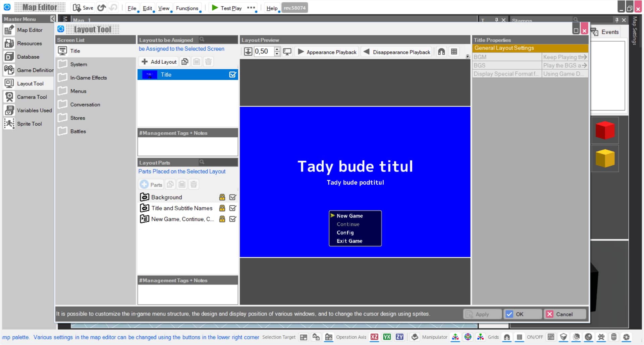Select XZ operation axis in status bar
This screenshot has width=644, height=345.
(x=374, y=337)
